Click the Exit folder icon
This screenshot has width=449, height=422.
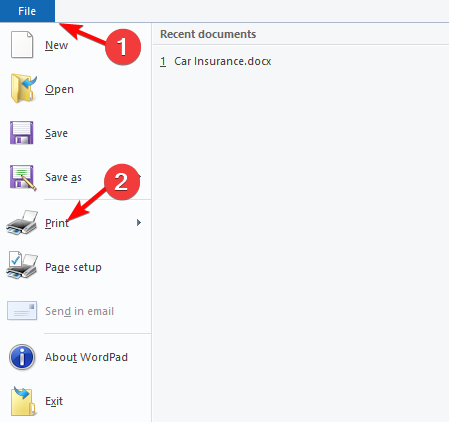click(x=23, y=401)
